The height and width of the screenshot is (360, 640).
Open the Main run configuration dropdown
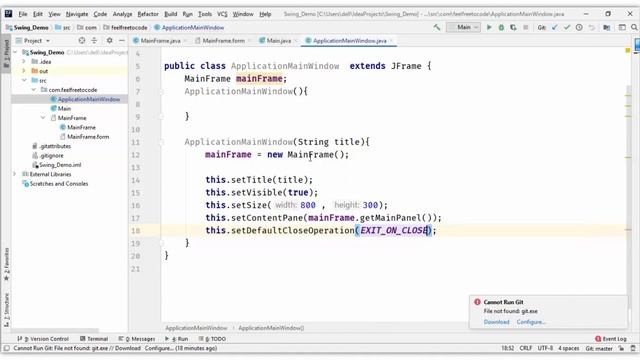pos(463,27)
